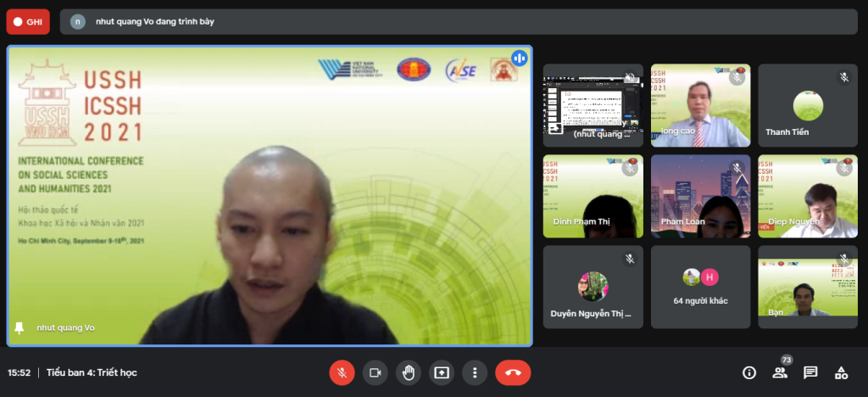Select long cao video tile

(x=700, y=105)
